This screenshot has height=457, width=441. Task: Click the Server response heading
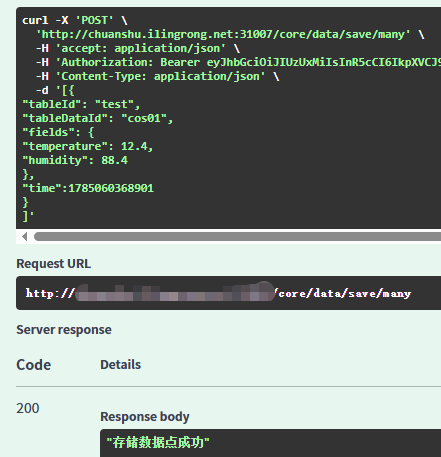point(64,330)
